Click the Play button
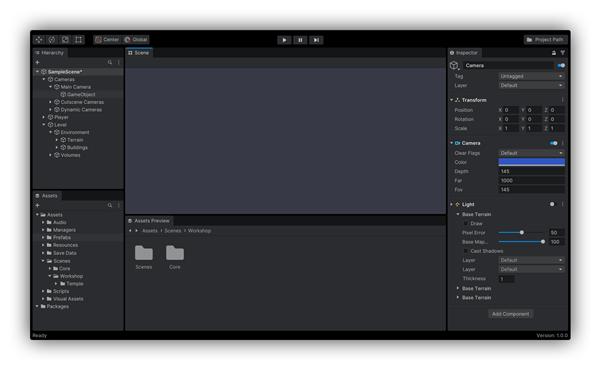The height and width of the screenshot is (370, 600). [x=284, y=40]
